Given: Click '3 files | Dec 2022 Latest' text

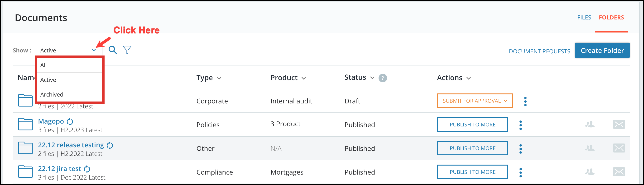Looking at the screenshot, I should (72, 177).
